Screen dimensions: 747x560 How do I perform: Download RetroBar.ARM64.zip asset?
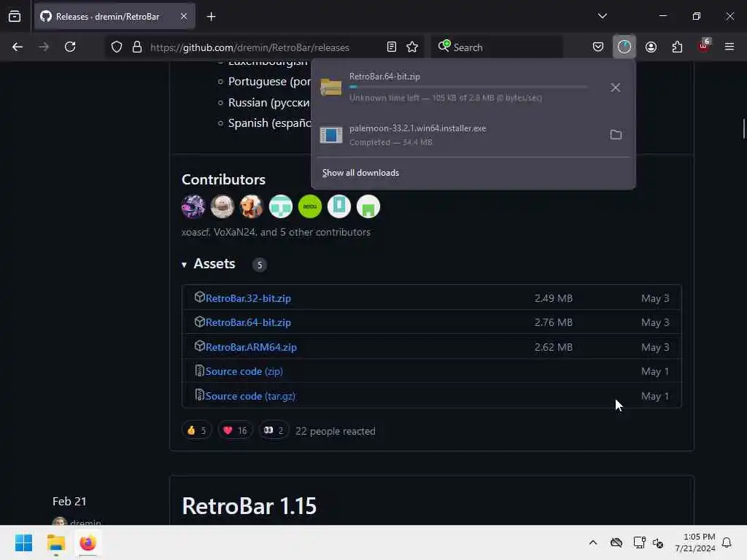[251, 347]
